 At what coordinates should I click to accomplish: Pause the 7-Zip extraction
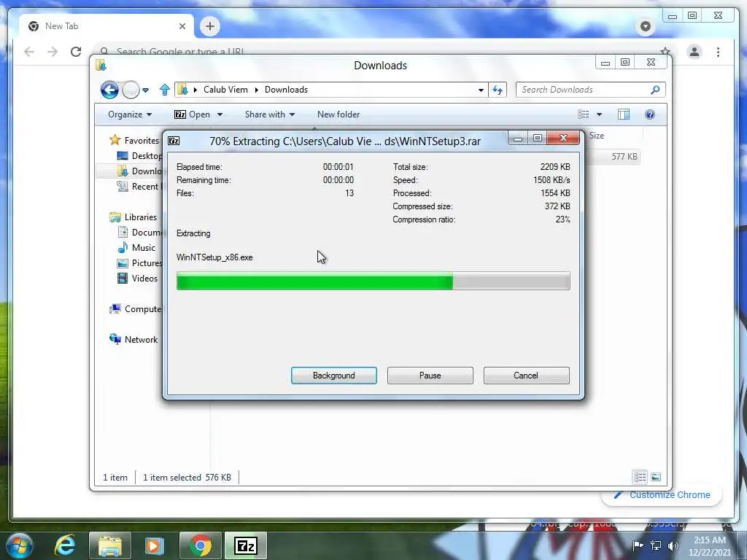click(x=430, y=376)
